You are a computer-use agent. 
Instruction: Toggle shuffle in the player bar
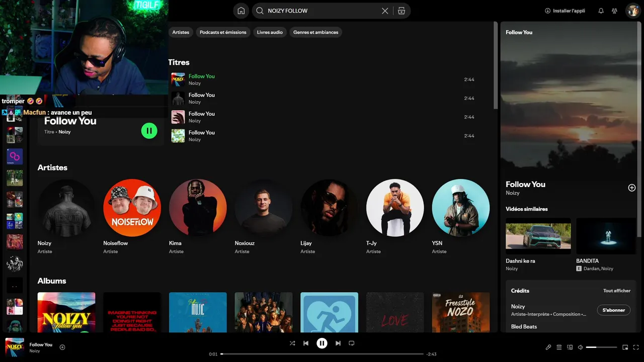coord(292,343)
